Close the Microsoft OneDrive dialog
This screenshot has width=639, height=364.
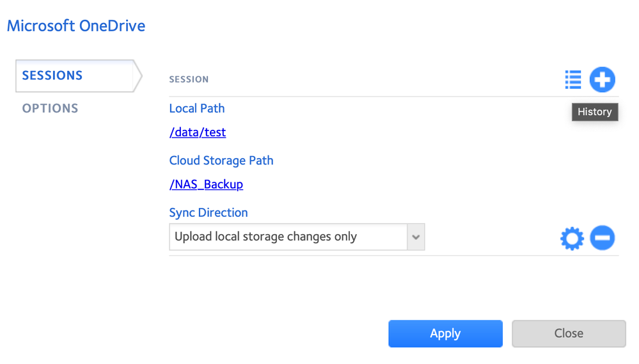pos(569,333)
